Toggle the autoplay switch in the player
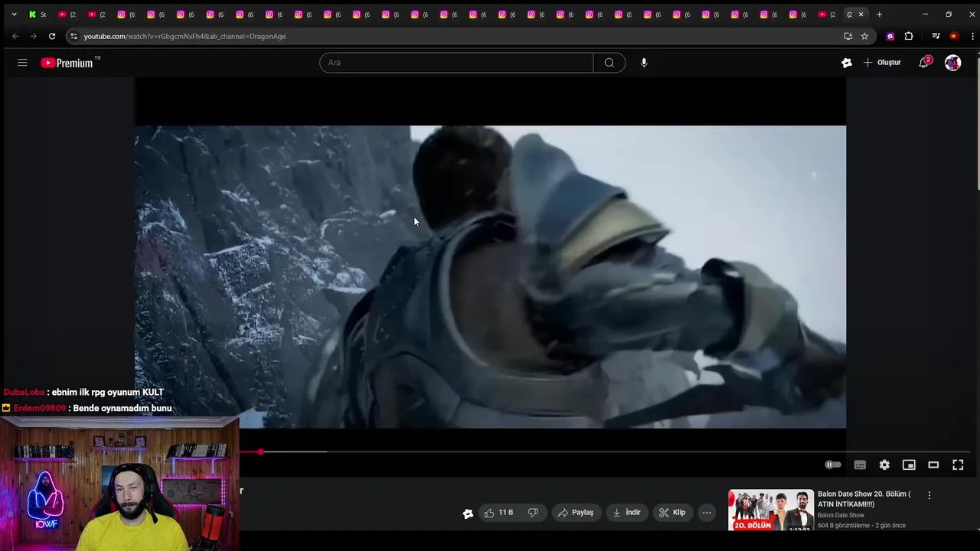The image size is (980, 551). coord(833,465)
